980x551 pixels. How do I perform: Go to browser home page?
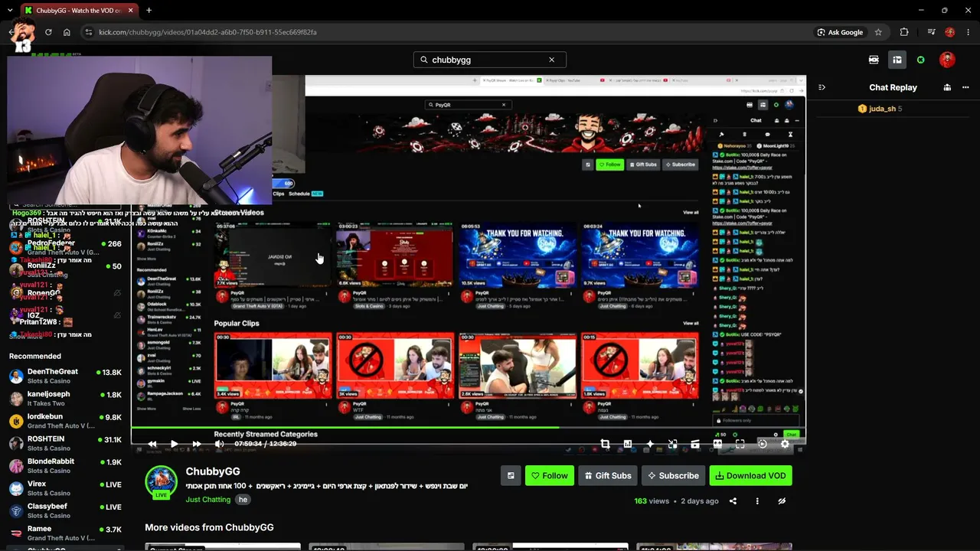(67, 32)
